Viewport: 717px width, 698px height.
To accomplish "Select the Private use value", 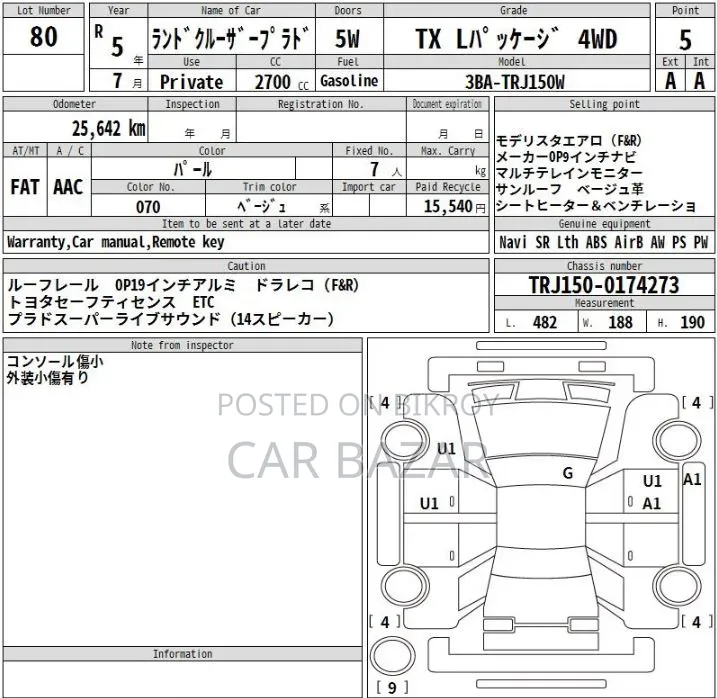I will coord(192,82).
